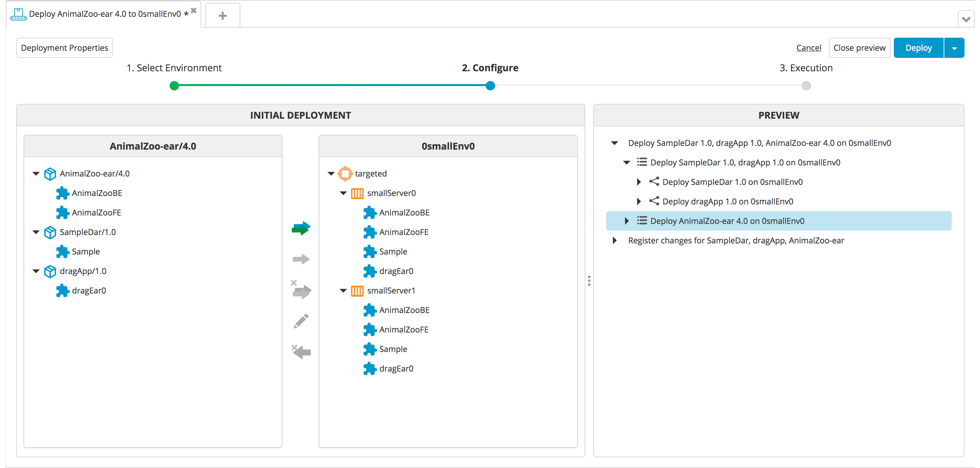Click puzzle icon of AnimalZooBE in package

coord(62,193)
